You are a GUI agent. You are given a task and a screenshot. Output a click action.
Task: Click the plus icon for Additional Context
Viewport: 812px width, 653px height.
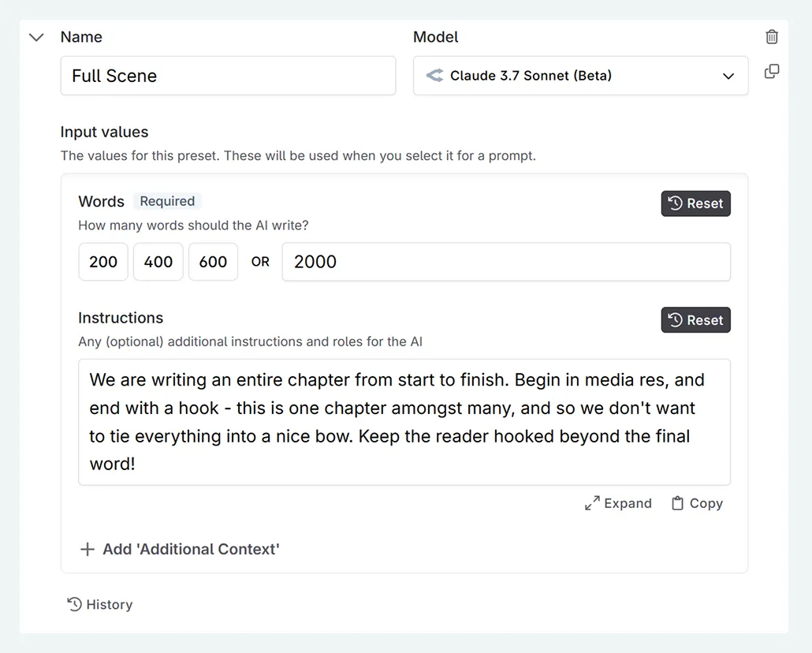tap(88, 549)
